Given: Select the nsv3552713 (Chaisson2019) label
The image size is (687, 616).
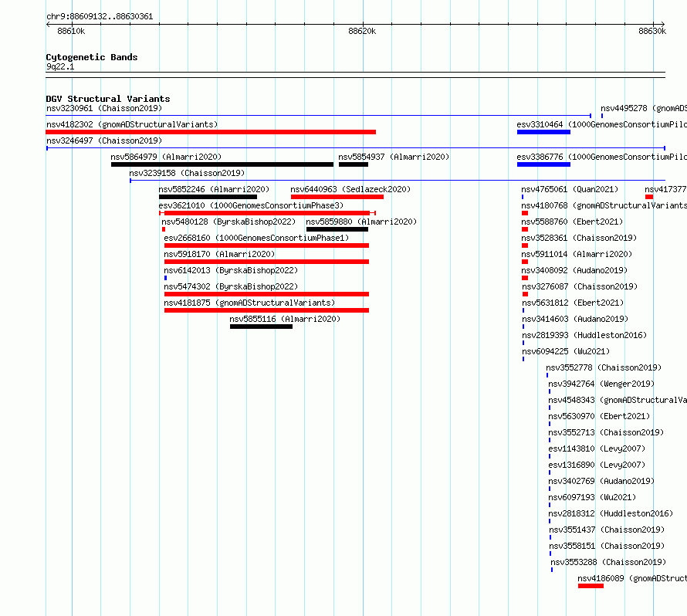Looking at the screenshot, I should pyautogui.click(x=607, y=432).
